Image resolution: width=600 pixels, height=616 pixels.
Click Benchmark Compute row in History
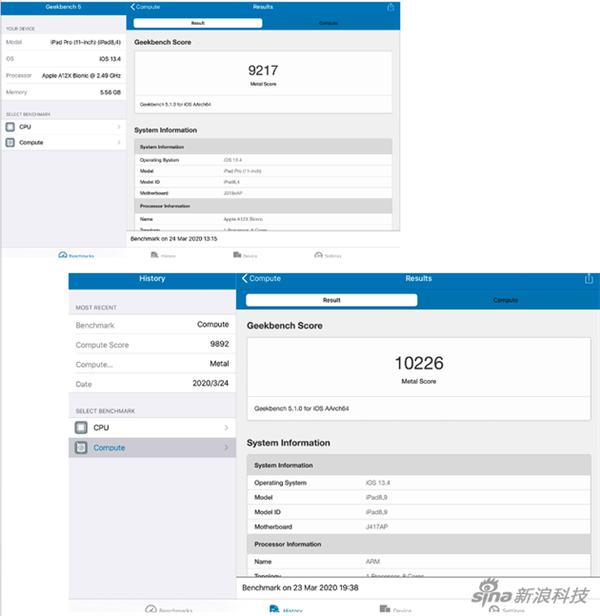click(152, 324)
